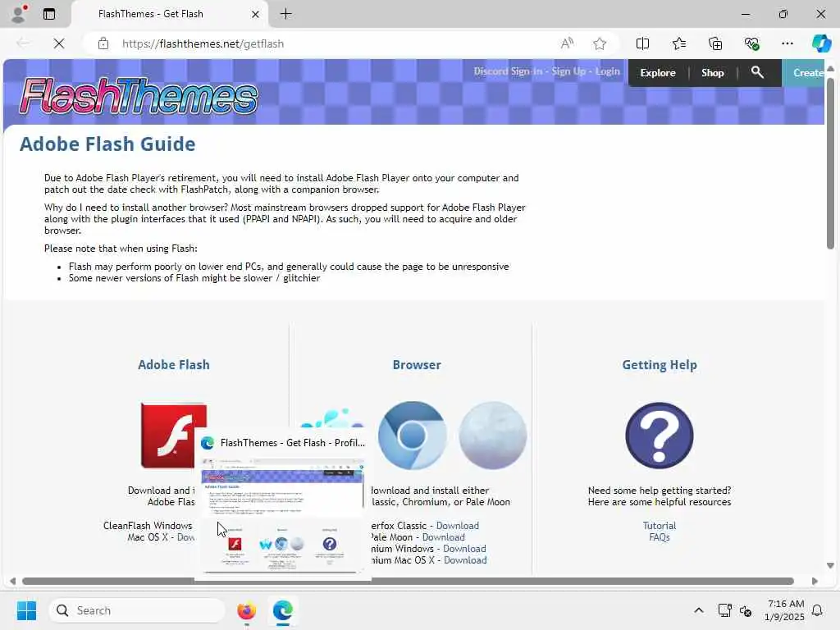Click the horizontal scrollbar thumb

tap(409, 582)
